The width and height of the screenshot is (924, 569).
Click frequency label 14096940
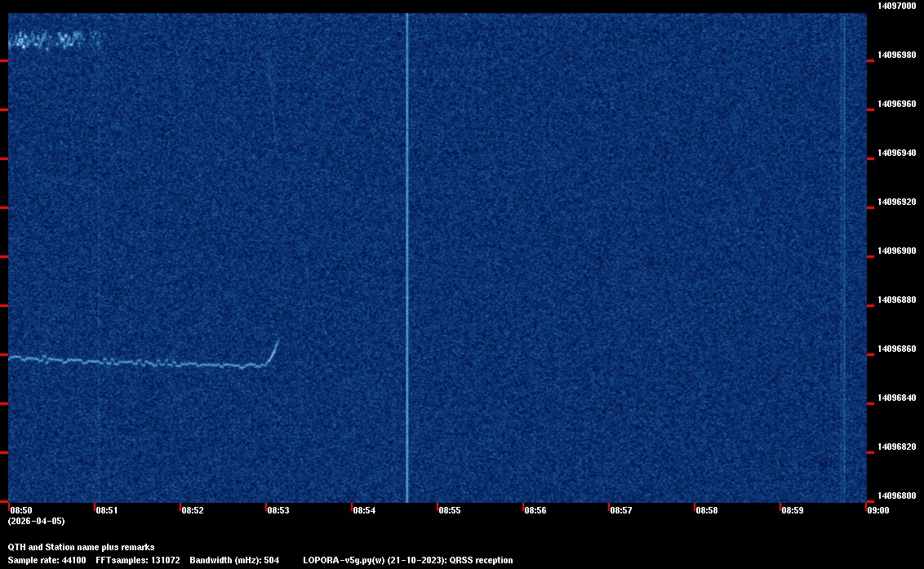point(897,153)
